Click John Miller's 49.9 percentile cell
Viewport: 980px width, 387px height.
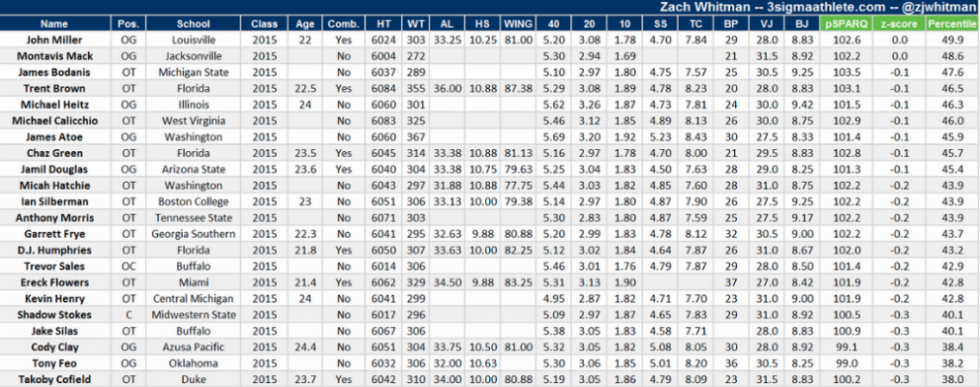click(952, 40)
